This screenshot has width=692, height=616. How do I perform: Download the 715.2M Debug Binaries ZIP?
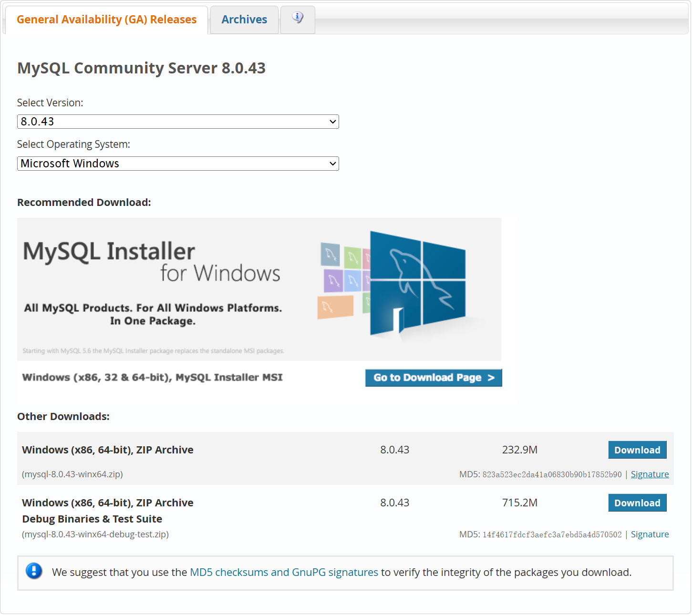pos(637,503)
